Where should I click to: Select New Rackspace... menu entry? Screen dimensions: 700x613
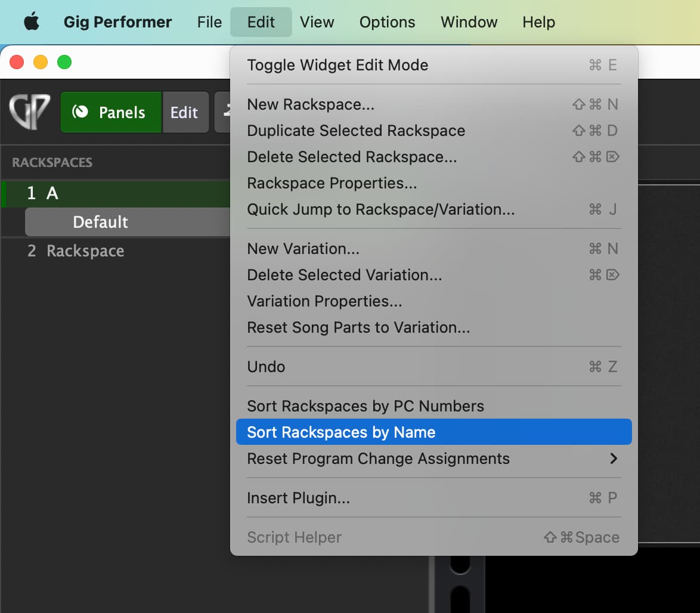tap(311, 104)
